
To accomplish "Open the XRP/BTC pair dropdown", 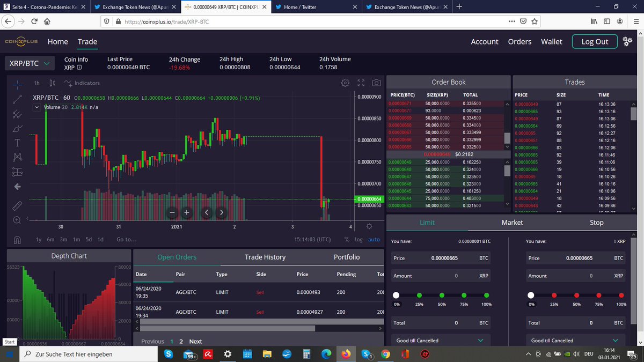I will coord(30,63).
